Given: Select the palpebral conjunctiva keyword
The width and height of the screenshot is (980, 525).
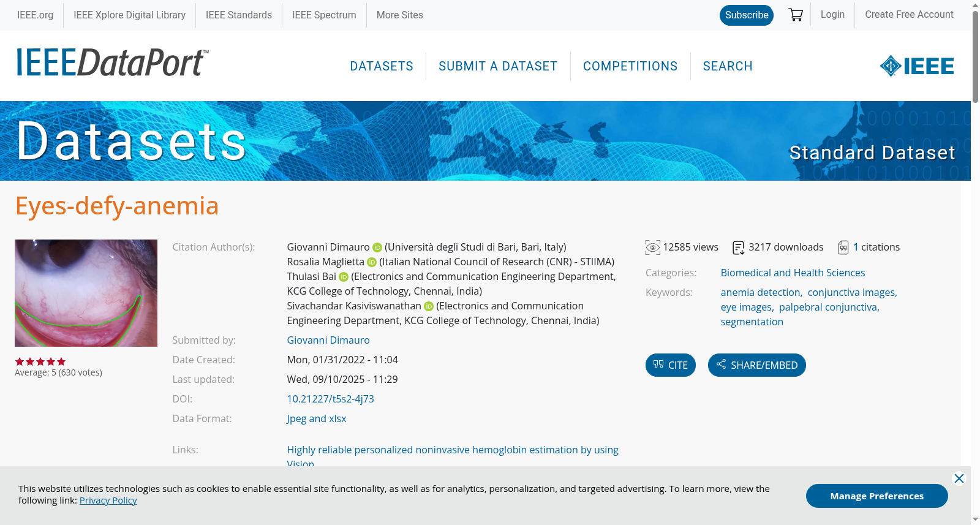Looking at the screenshot, I should click(x=828, y=307).
